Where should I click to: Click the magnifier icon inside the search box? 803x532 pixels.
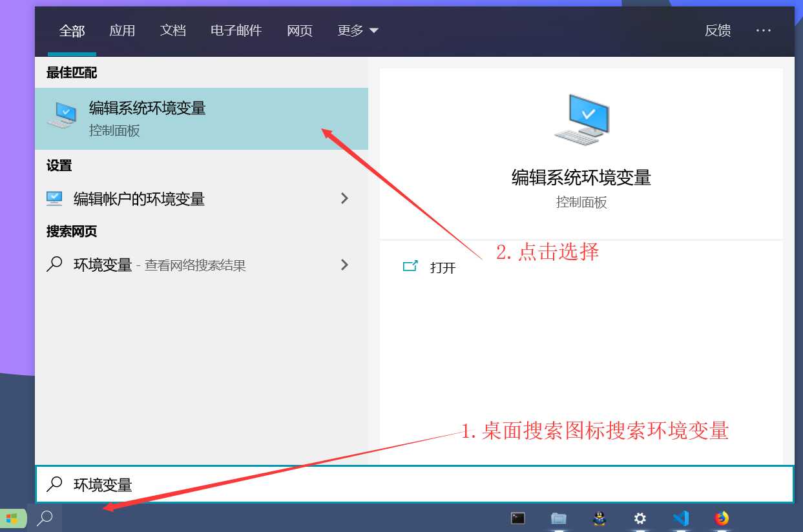pos(56,484)
